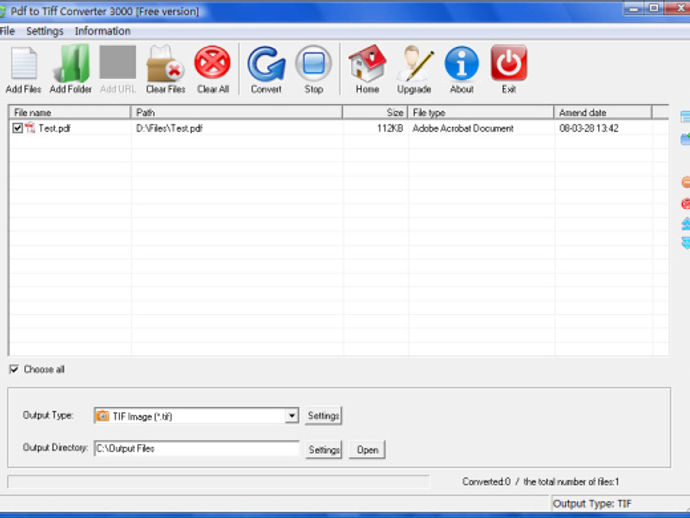Select the Test.pdf file name

coord(55,128)
